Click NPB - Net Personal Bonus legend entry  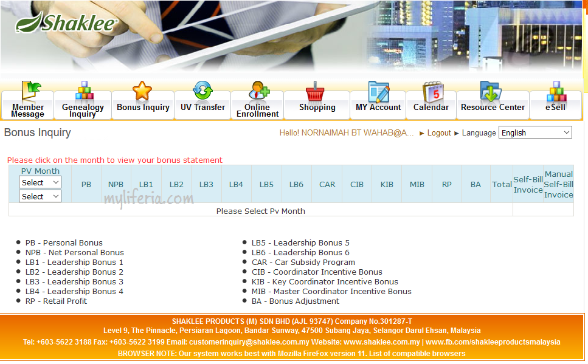coord(74,253)
